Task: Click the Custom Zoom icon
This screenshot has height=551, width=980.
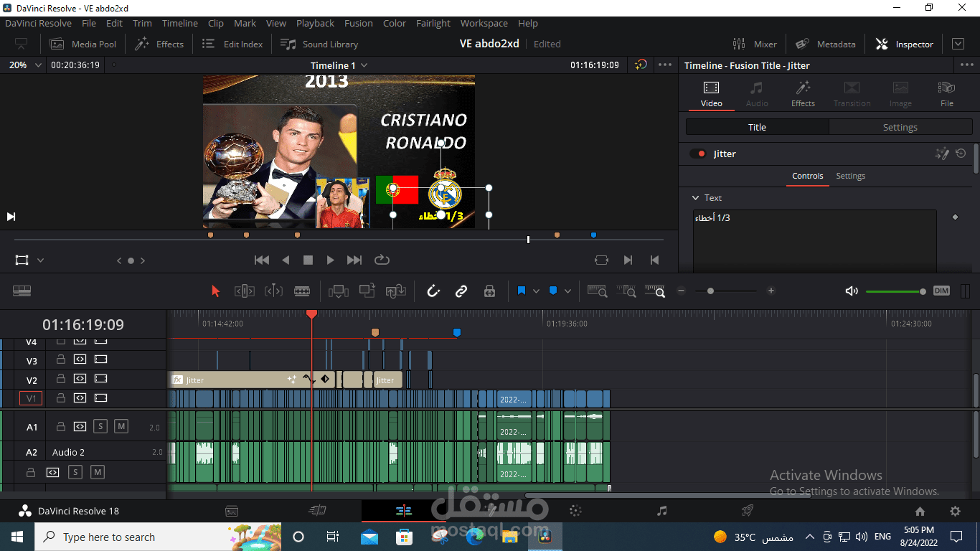Action: [654, 291]
